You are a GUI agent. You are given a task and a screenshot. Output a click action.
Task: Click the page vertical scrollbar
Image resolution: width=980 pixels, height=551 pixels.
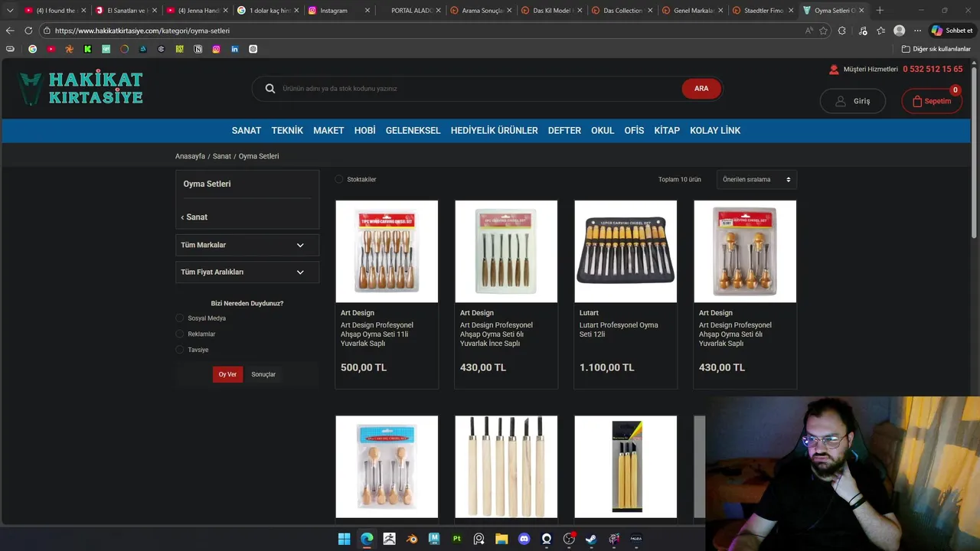975,153
